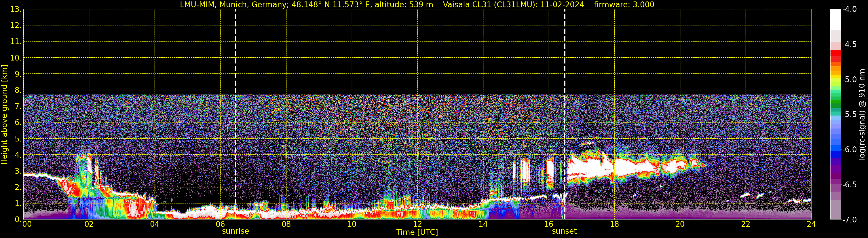Screen dimensions: 868x238
Task: Select the "sunrise" label below the axis
Action: pos(235,231)
